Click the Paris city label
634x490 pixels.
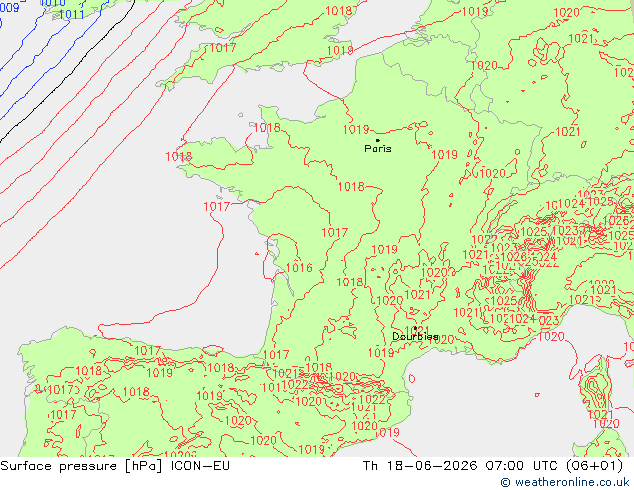378,149
